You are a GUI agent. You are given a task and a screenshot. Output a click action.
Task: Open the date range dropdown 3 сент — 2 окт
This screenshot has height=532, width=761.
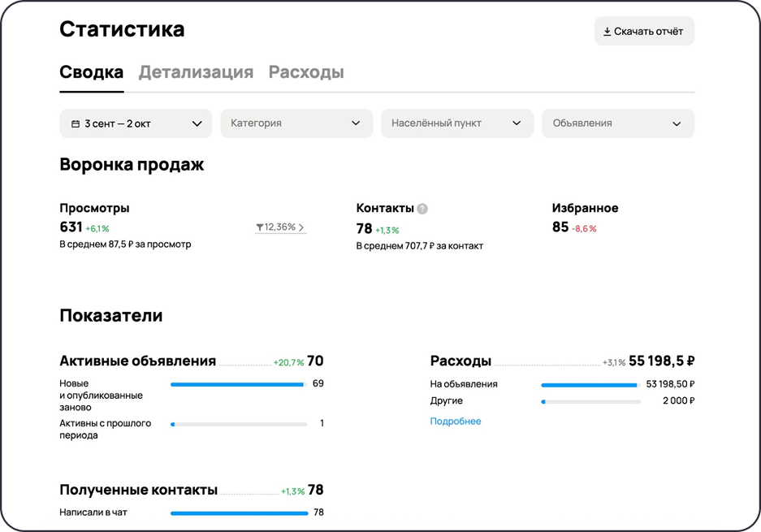(135, 123)
